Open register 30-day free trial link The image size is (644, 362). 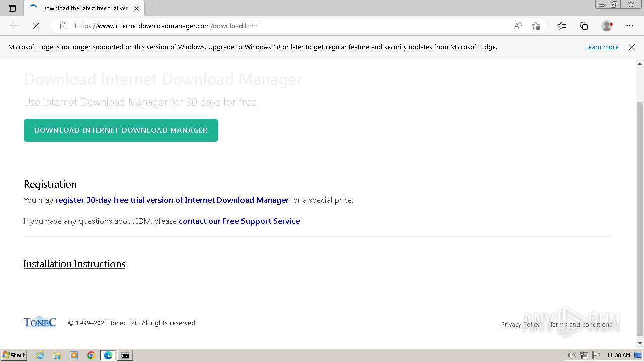(x=172, y=200)
